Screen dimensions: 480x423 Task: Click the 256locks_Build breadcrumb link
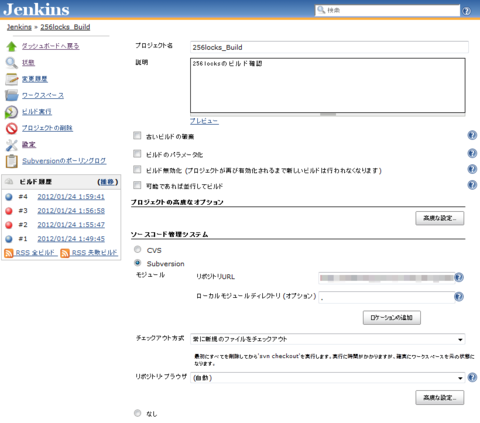65,27
